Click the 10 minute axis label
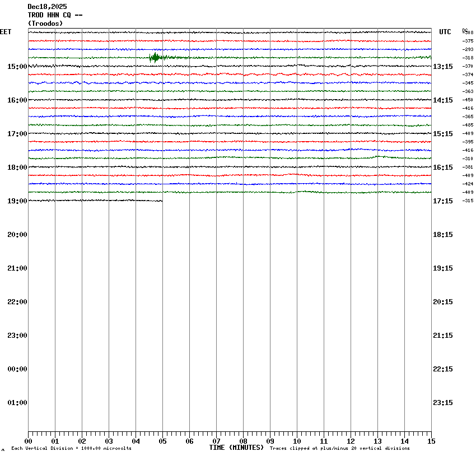This screenshot has width=476, height=456. tap(297, 441)
